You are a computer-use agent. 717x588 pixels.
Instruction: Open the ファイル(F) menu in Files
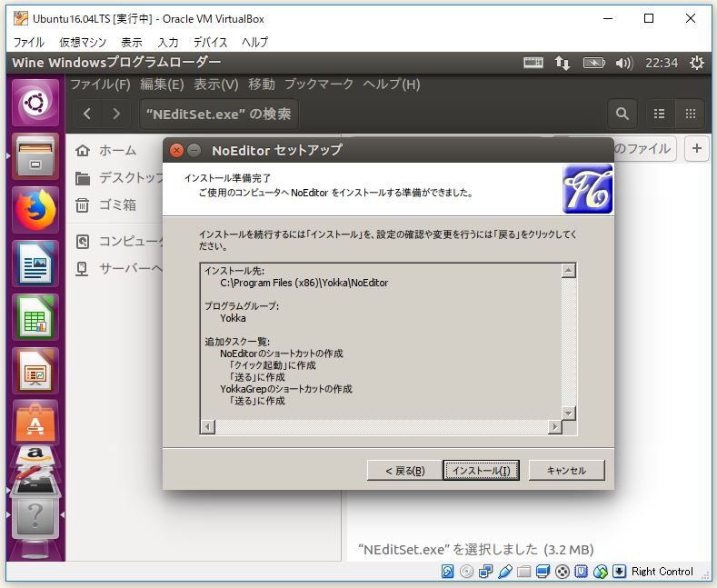[x=100, y=85]
